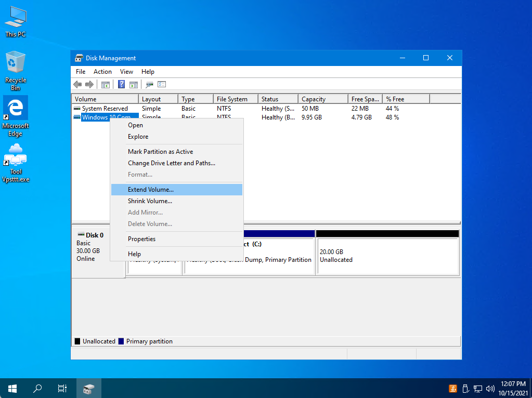Open the View menu
Screen dimensions: 532x398
click(x=126, y=72)
